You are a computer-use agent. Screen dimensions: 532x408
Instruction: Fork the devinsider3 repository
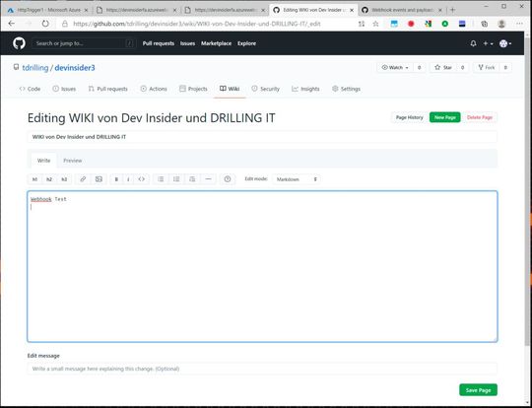[x=487, y=68]
